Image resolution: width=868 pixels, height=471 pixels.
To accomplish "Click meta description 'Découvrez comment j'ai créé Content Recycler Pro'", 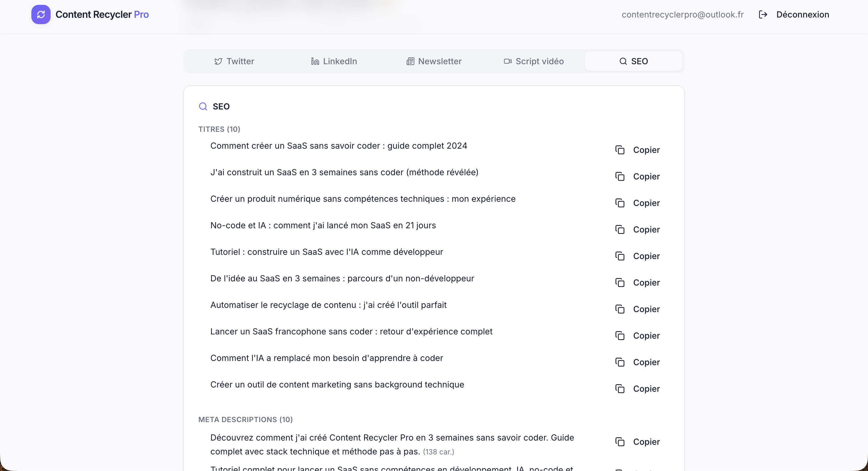I will [392, 445].
